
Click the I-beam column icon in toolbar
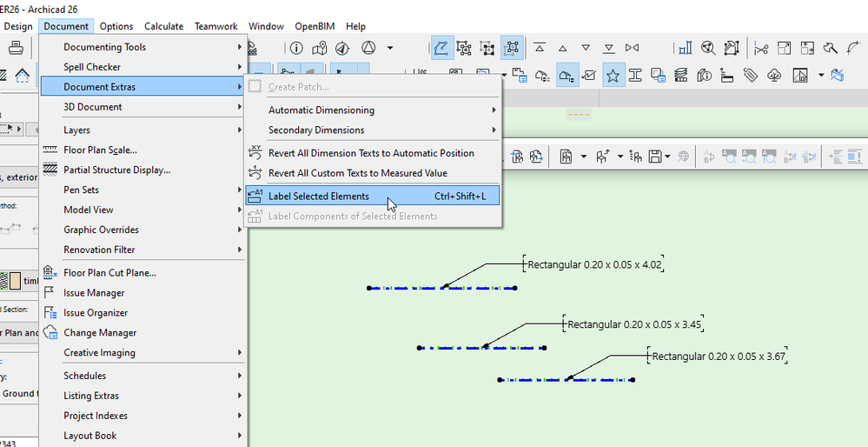coord(636,76)
